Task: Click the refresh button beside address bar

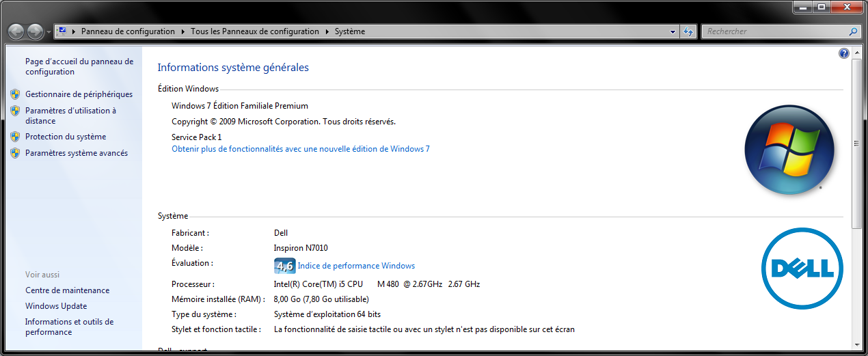Action: [688, 31]
